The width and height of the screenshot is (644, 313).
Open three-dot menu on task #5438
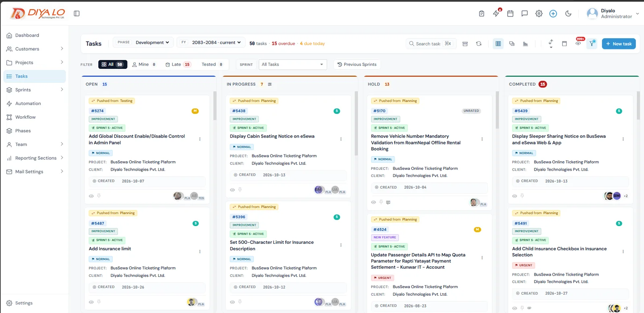341,139
